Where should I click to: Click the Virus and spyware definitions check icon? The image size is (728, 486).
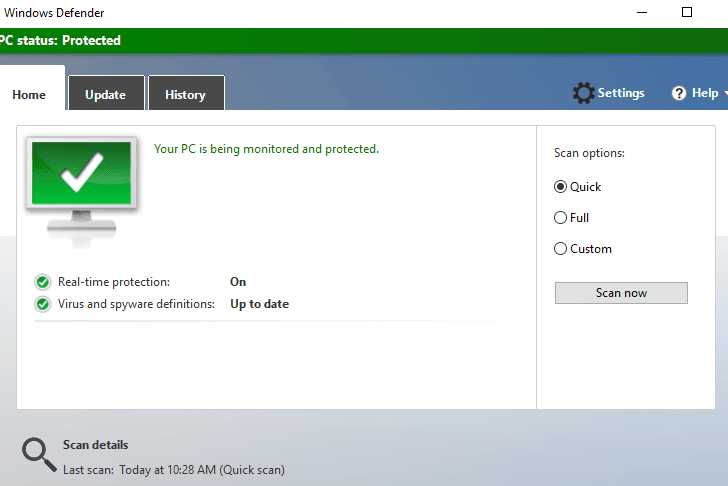43,304
